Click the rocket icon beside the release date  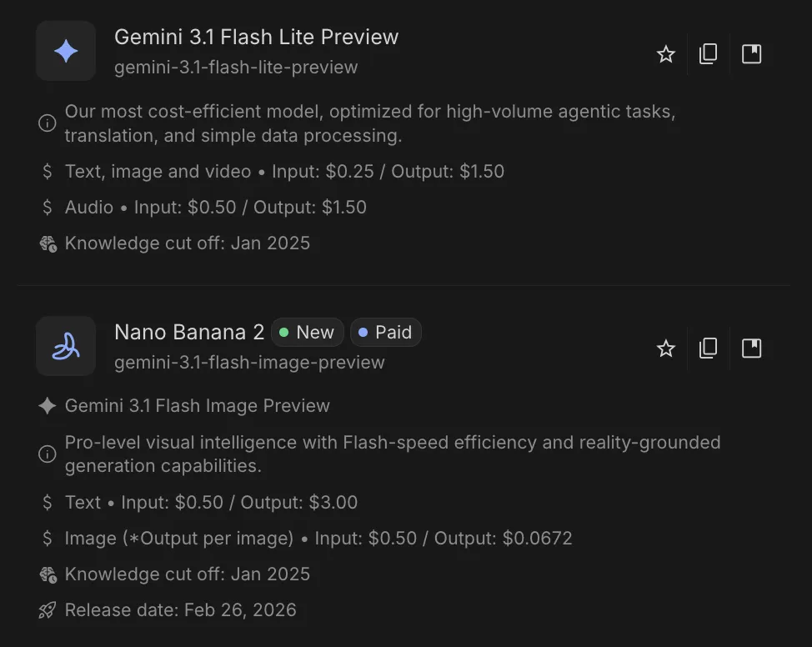[x=48, y=609]
